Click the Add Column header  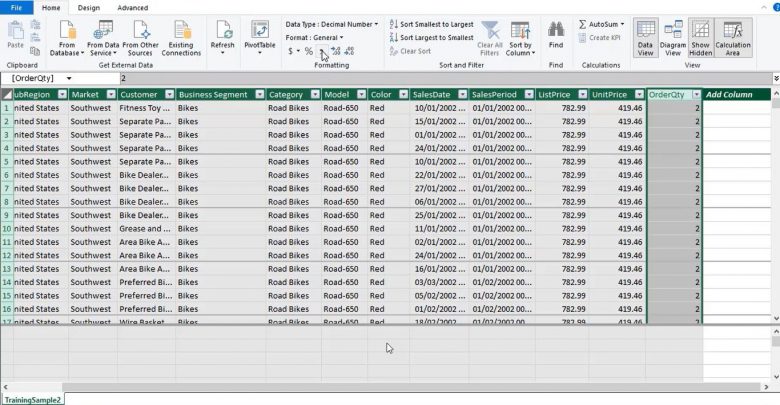[x=729, y=95]
